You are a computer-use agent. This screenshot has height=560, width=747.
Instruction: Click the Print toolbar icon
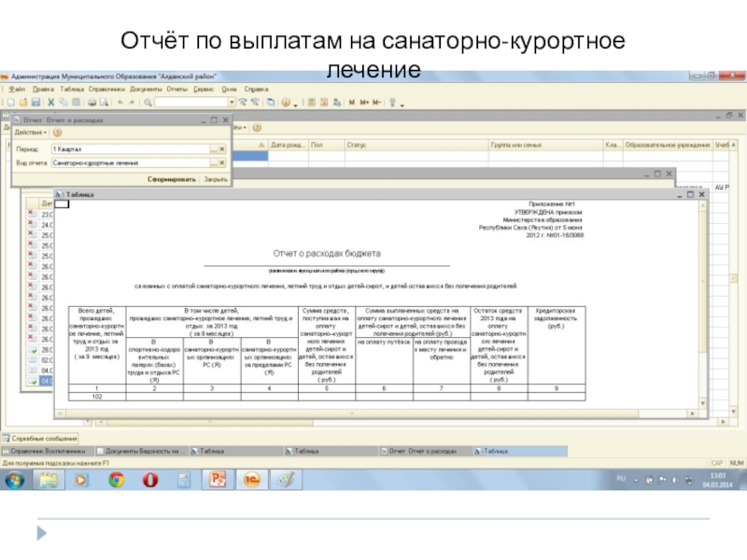click(92, 103)
